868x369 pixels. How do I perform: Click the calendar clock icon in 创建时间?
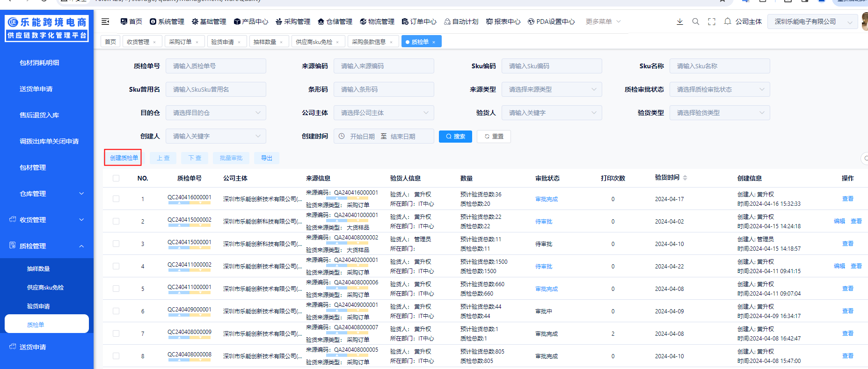[x=342, y=136]
